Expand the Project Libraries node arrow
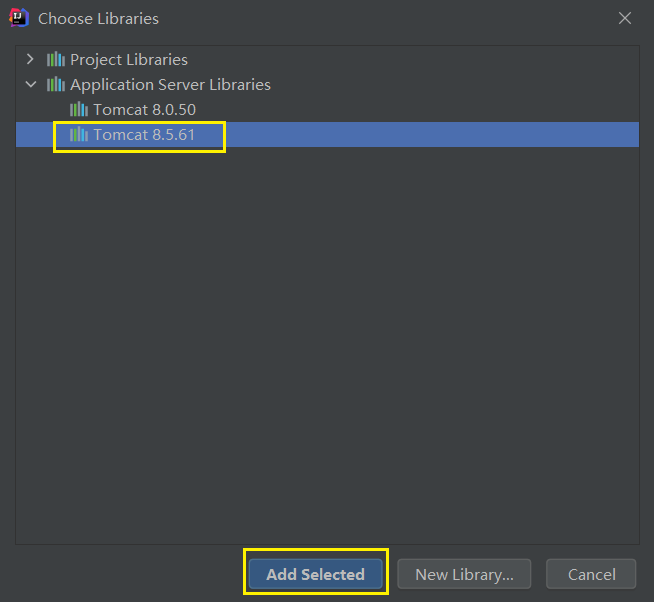Viewport: 654px width, 602px height. (30, 59)
